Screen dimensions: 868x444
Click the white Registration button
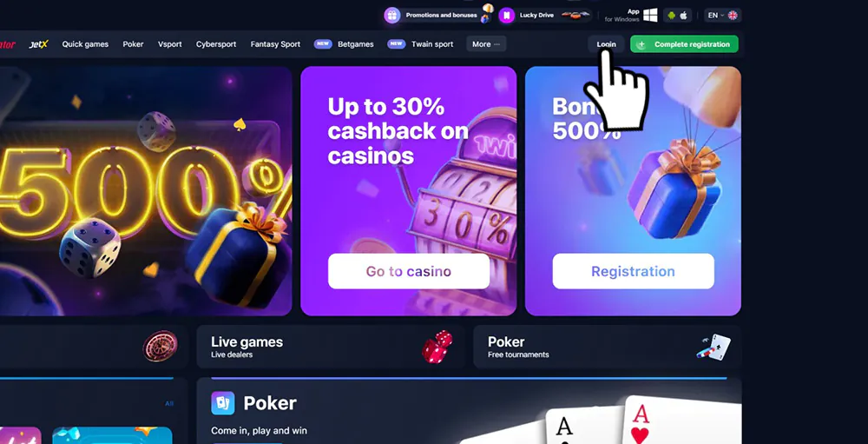[x=634, y=271]
